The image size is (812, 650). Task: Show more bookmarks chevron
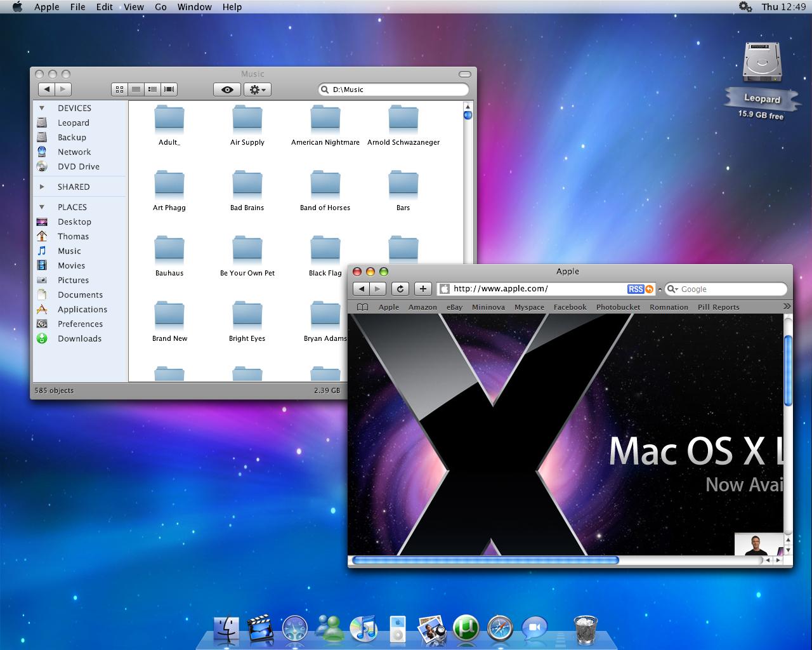(x=787, y=306)
